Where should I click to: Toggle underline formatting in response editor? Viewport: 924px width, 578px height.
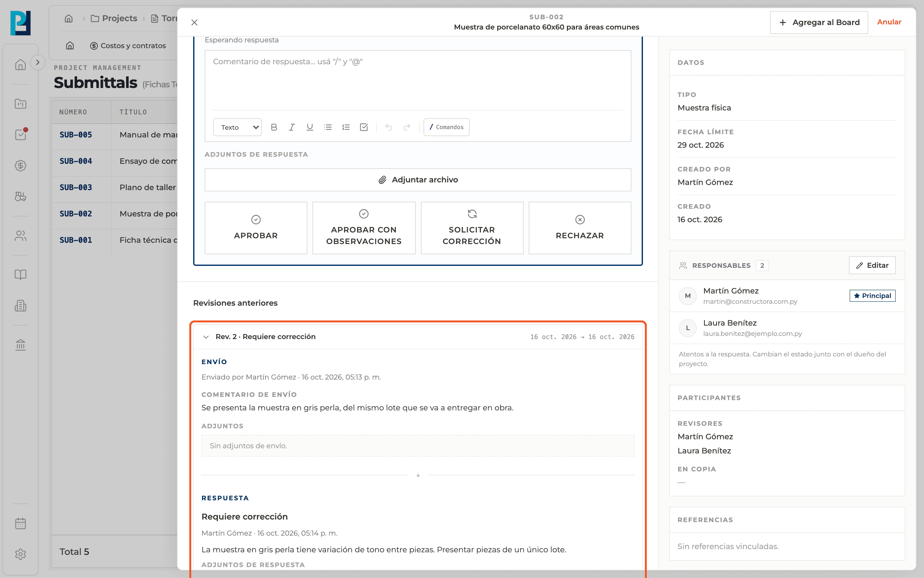tap(310, 127)
